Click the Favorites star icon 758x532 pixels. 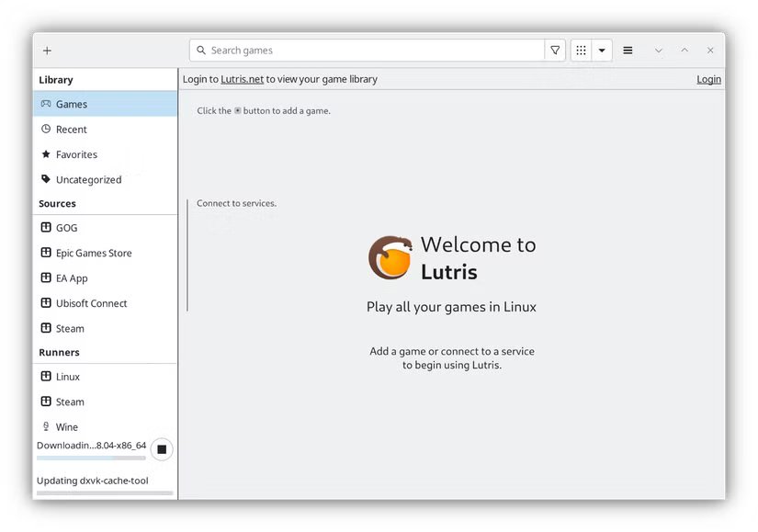pyautogui.click(x=46, y=153)
